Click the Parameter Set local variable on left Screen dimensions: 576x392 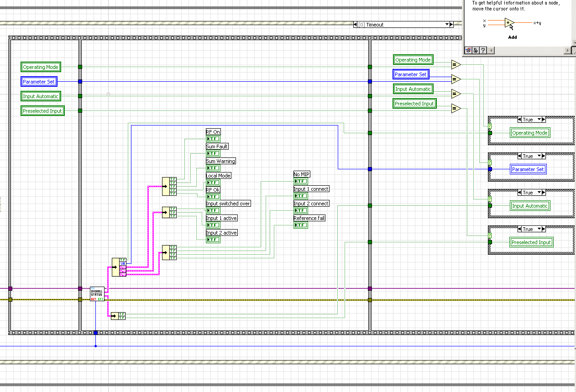[39, 82]
